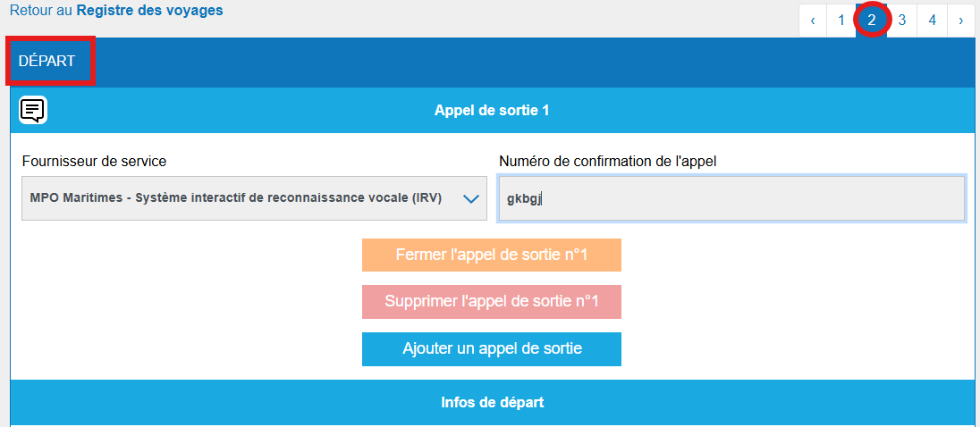Click the Numéro de confirmation de l'appel label

(607, 162)
